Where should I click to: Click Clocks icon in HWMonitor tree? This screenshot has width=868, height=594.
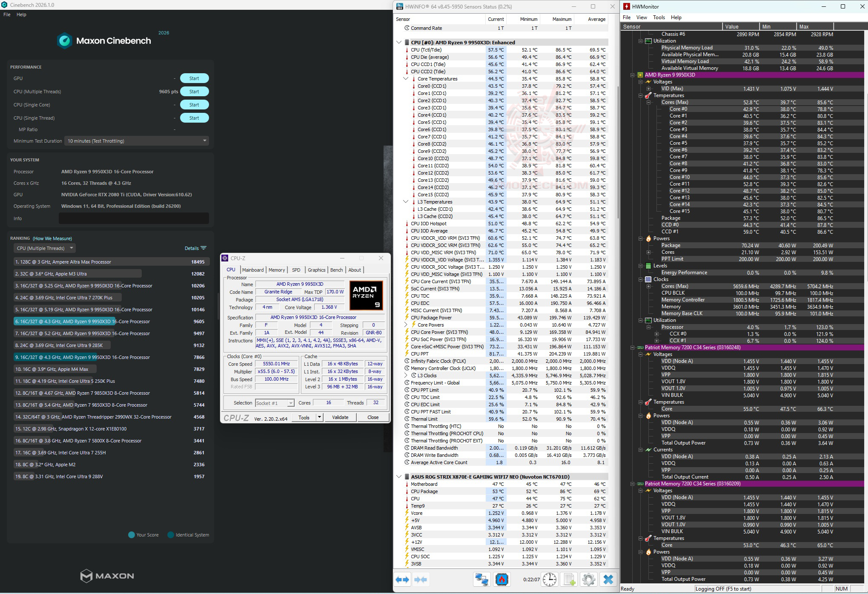point(648,279)
